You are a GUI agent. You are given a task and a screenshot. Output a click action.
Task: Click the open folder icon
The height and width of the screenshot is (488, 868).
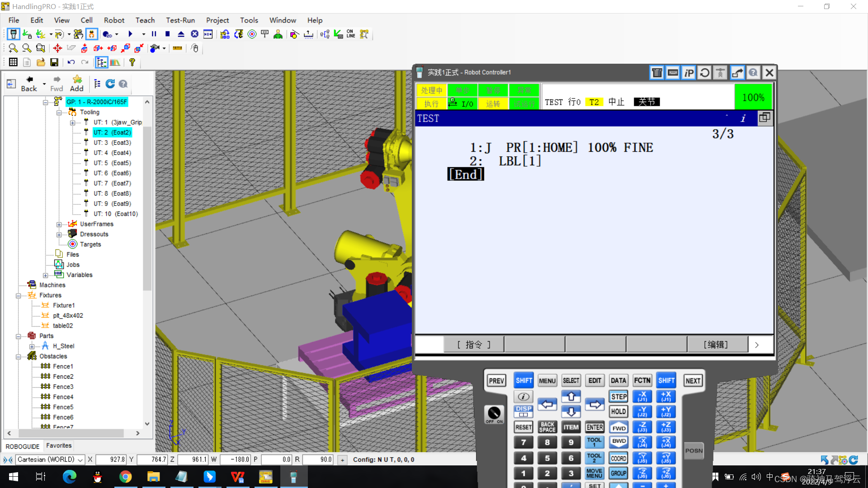41,62
